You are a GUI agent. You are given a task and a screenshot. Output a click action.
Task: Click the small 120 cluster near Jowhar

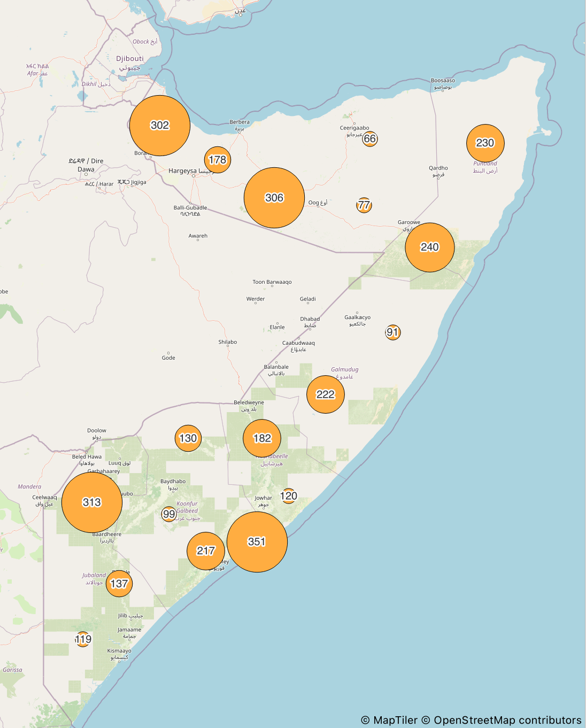pos(289,496)
